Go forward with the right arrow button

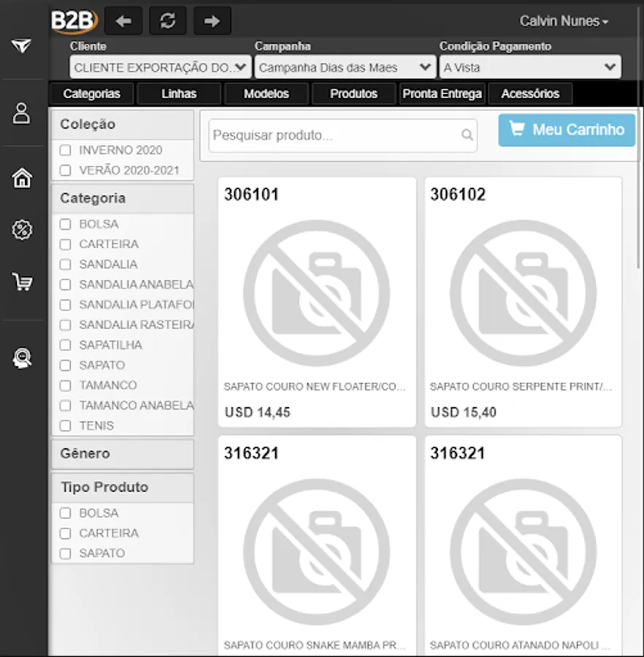212,20
